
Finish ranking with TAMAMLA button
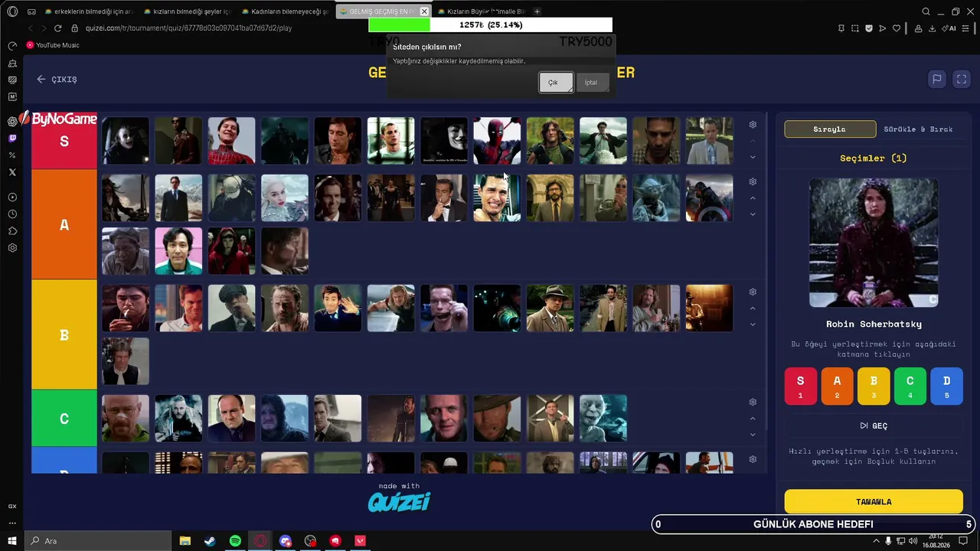(874, 502)
